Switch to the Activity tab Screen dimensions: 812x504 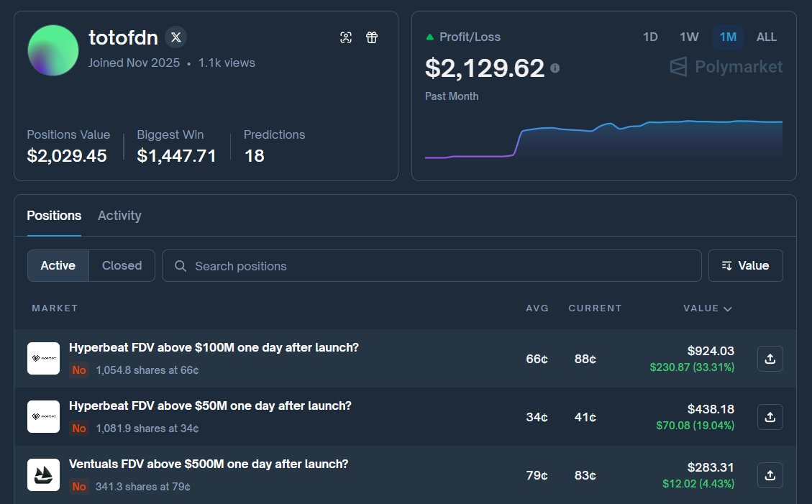[119, 216]
